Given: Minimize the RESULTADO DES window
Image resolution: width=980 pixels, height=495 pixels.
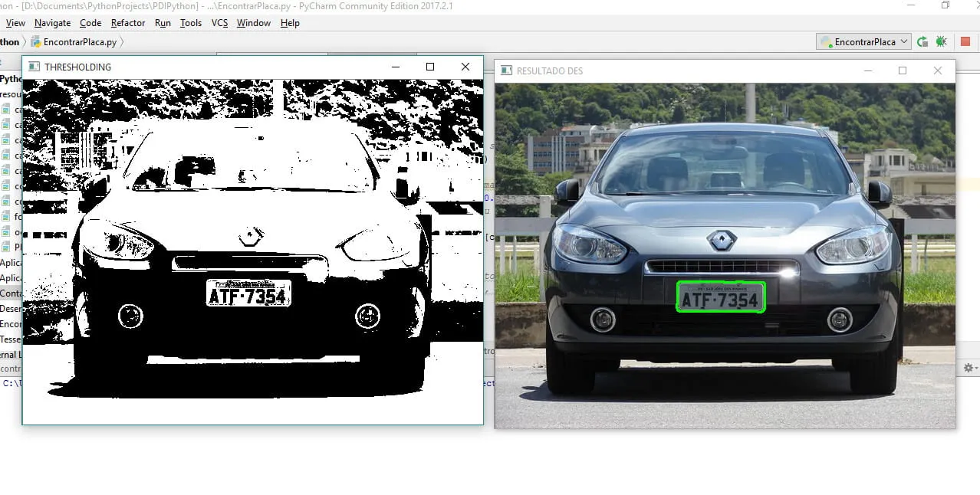Looking at the screenshot, I should (x=868, y=70).
